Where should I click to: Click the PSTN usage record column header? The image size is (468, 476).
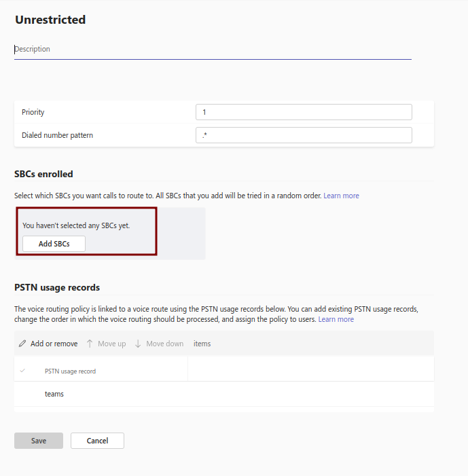point(70,371)
